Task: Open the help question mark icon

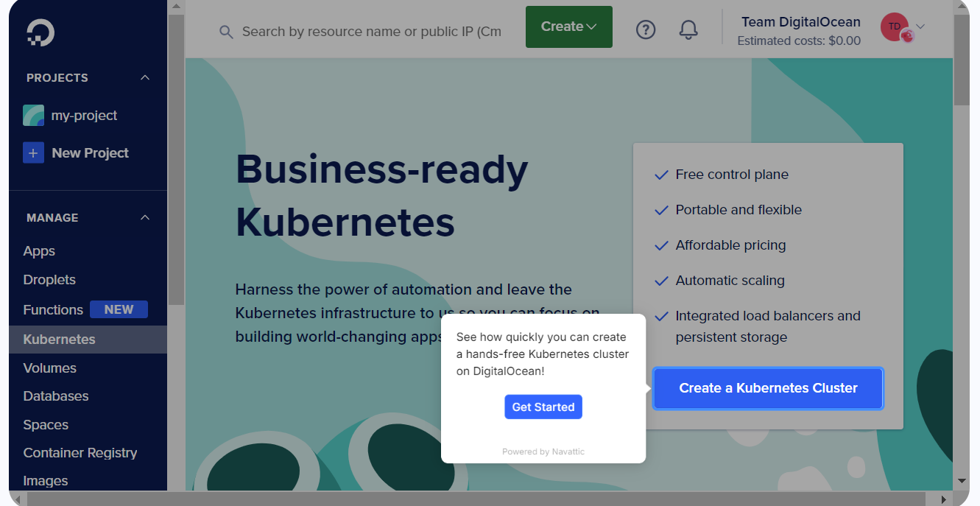Action: (x=646, y=29)
